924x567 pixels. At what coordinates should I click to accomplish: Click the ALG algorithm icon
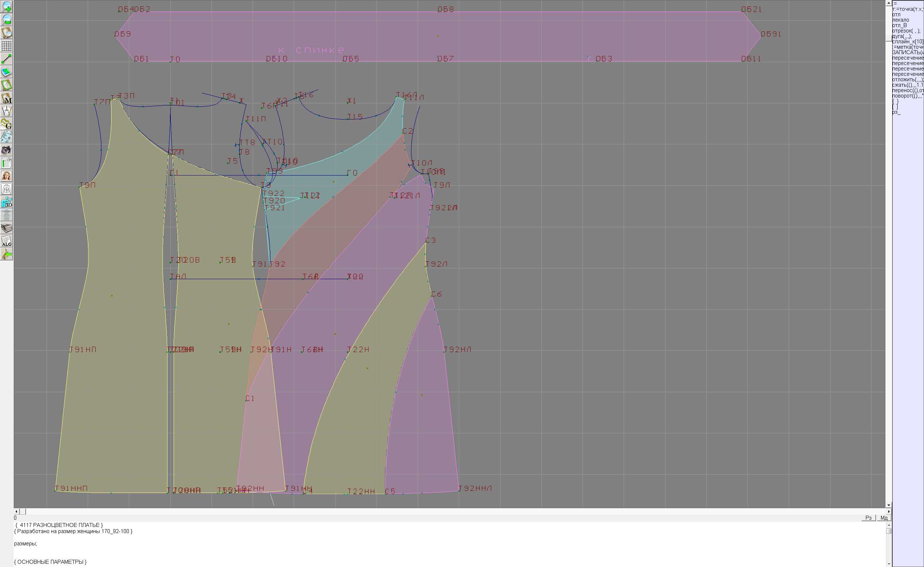tap(6, 241)
